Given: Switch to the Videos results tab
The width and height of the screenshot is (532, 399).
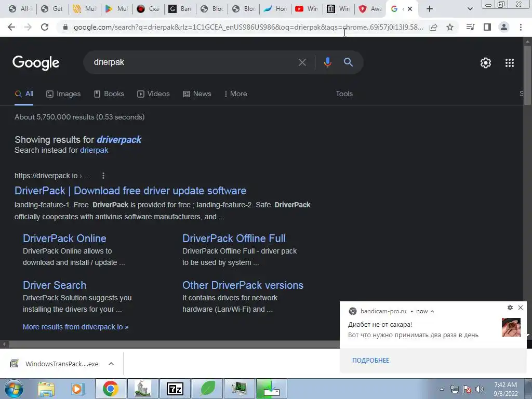Looking at the screenshot, I should tap(153, 94).
